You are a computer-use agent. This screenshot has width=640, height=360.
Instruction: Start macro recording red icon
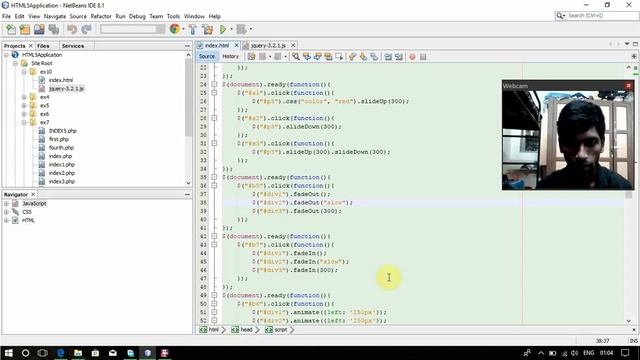(x=412, y=57)
